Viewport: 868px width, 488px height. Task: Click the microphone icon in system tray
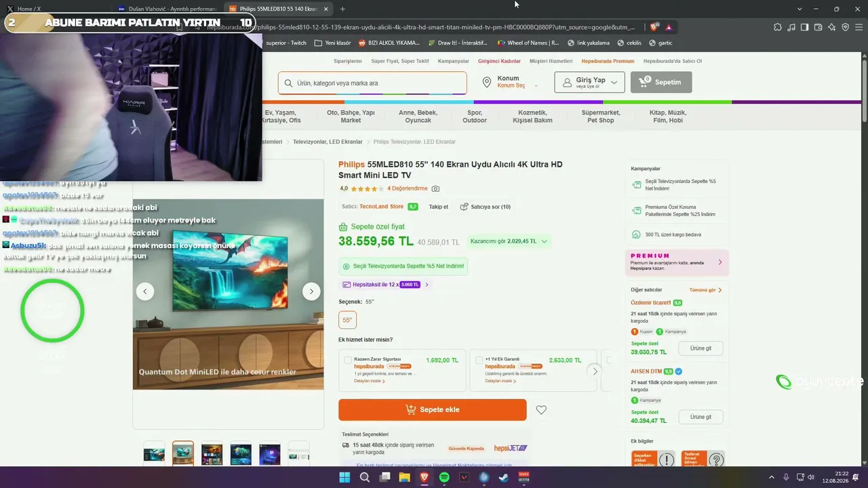pyautogui.click(x=785, y=478)
